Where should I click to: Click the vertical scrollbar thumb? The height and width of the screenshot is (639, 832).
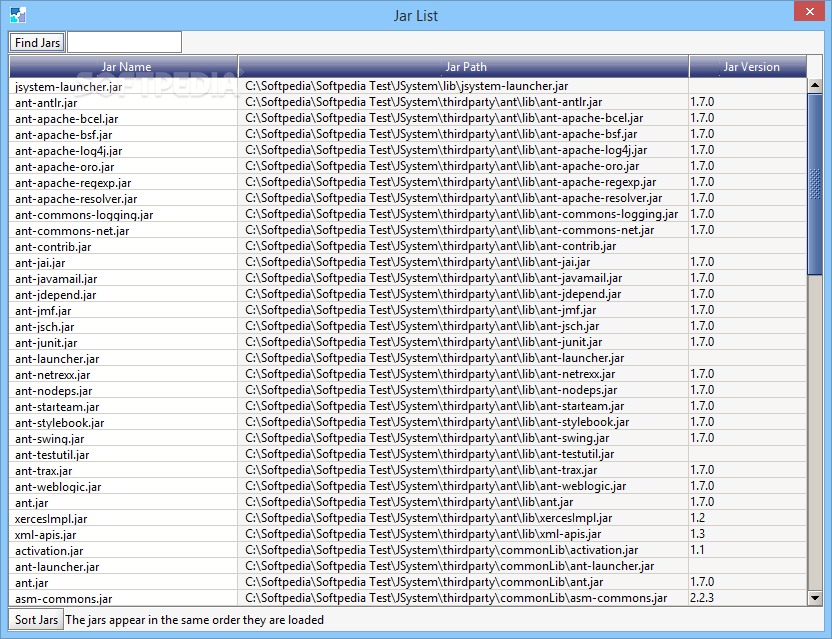pos(814,184)
